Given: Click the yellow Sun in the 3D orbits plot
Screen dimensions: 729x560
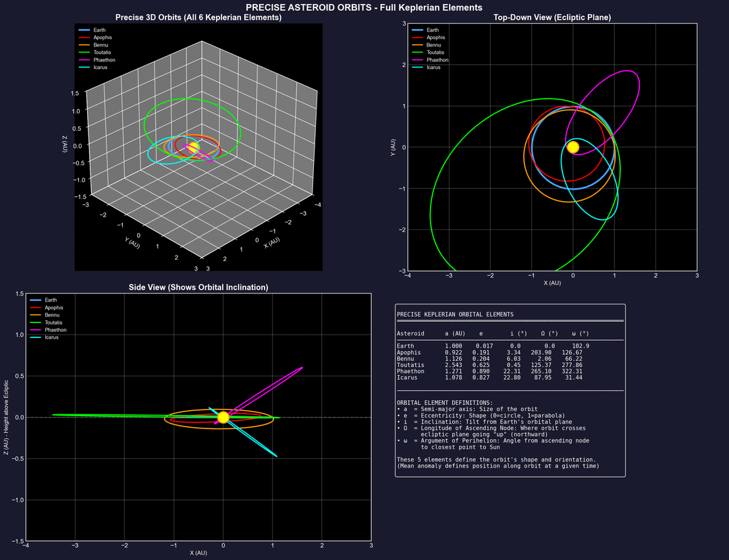Looking at the screenshot, I should pyautogui.click(x=193, y=148).
